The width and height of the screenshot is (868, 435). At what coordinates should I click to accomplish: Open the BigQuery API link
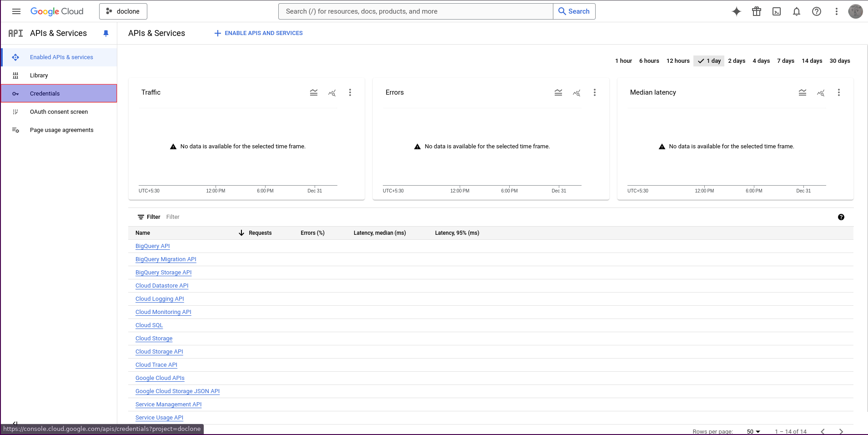152,246
